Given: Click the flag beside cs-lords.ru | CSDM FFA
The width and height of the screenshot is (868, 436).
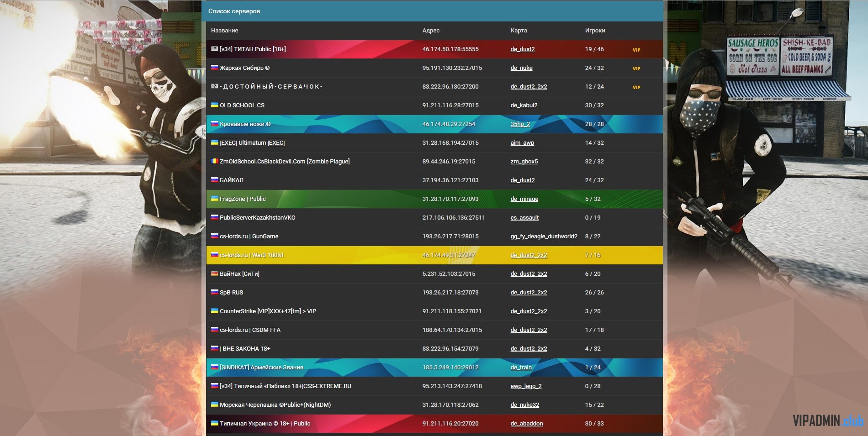Looking at the screenshot, I should pyautogui.click(x=214, y=329).
